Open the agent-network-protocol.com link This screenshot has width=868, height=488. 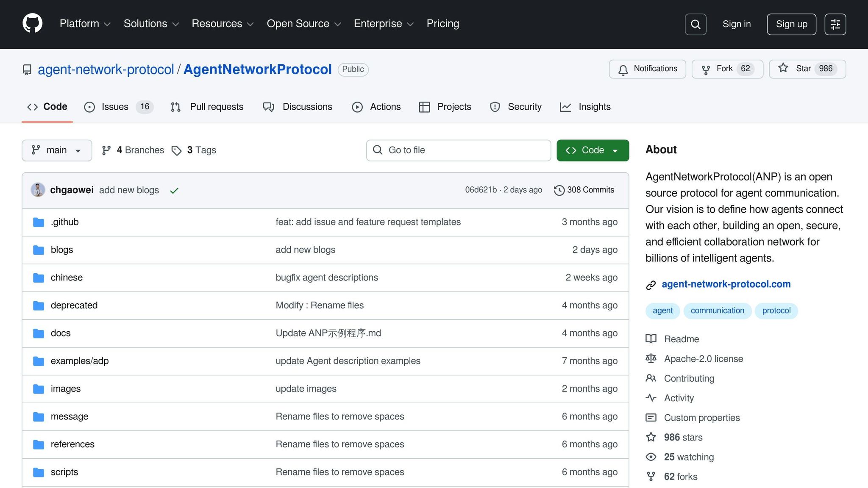tap(726, 284)
